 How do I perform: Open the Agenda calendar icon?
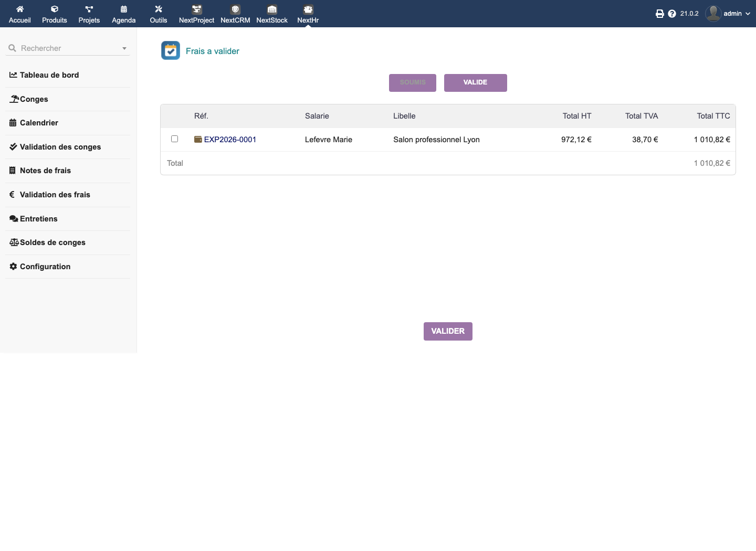(x=124, y=9)
